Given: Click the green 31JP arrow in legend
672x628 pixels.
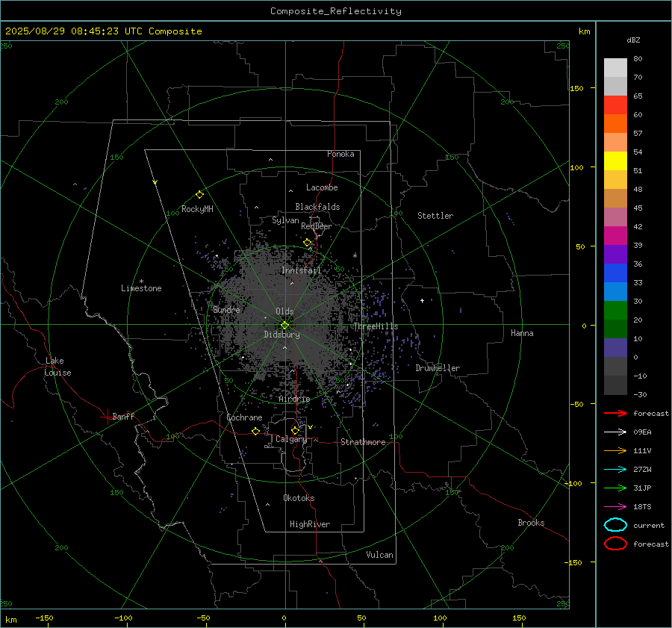Looking at the screenshot, I should [x=615, y=488].
